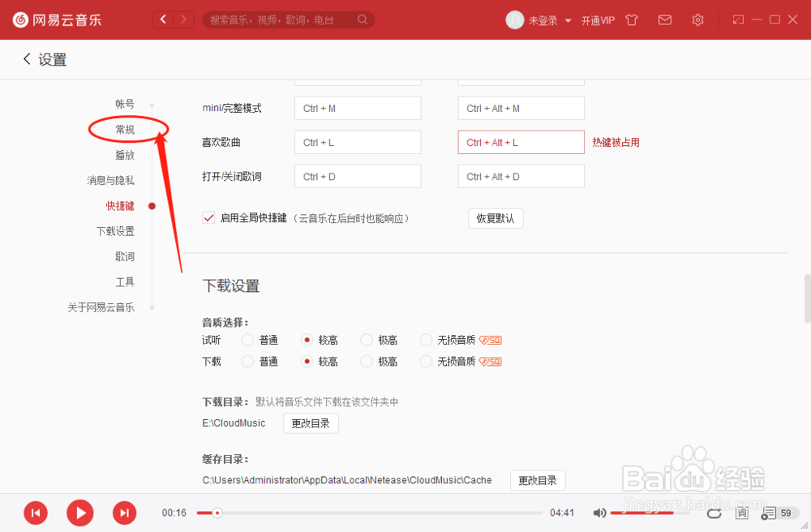Switch to mini mode icon
The width and height of the screenshot is (811, 532).
pyautogui.click(x=738, y=19)
